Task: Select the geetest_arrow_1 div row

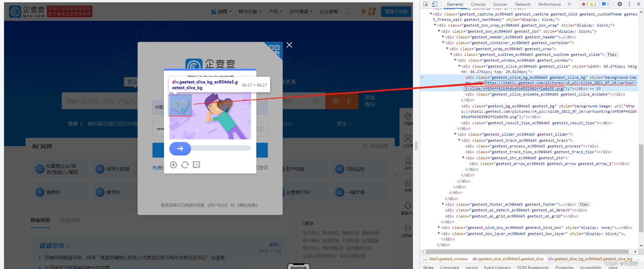Action: [x=549, y=164]
